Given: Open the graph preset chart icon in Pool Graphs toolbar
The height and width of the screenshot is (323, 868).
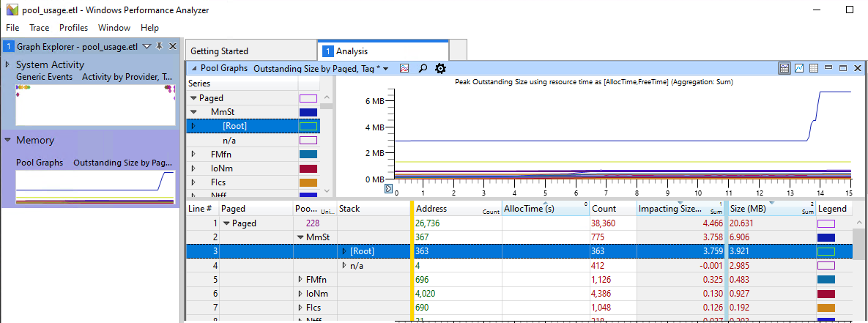Looking at the screenshot, I should (404, 69).
